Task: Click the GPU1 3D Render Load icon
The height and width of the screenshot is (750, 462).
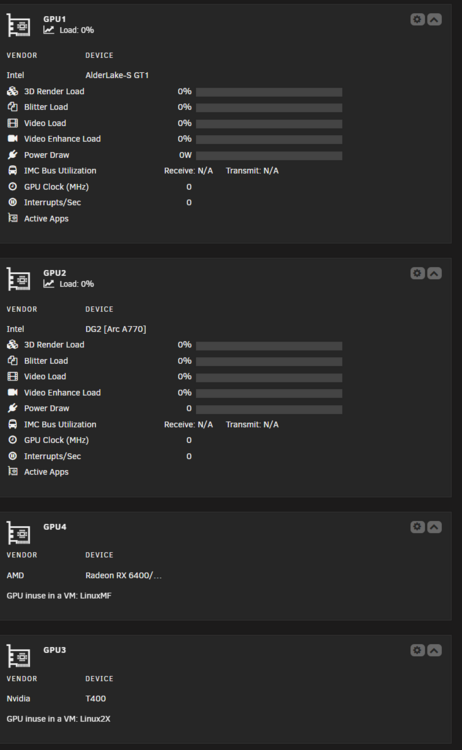Action: tap(12, 91)
